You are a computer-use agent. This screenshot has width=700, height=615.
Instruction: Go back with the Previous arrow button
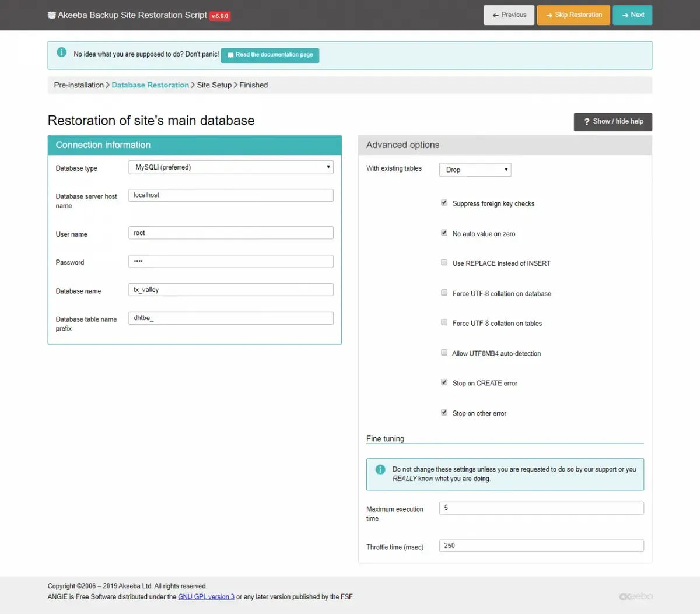(509, 15)
